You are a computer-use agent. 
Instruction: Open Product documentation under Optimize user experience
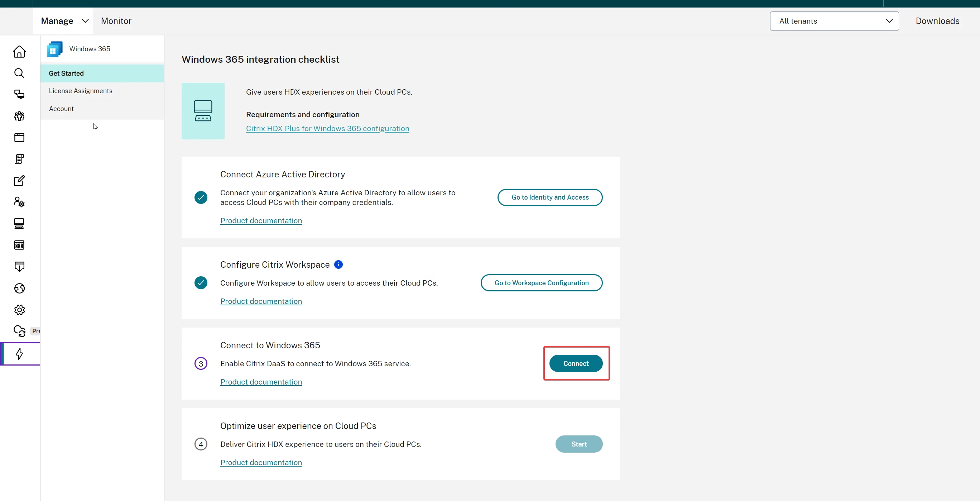pos(261,462)
